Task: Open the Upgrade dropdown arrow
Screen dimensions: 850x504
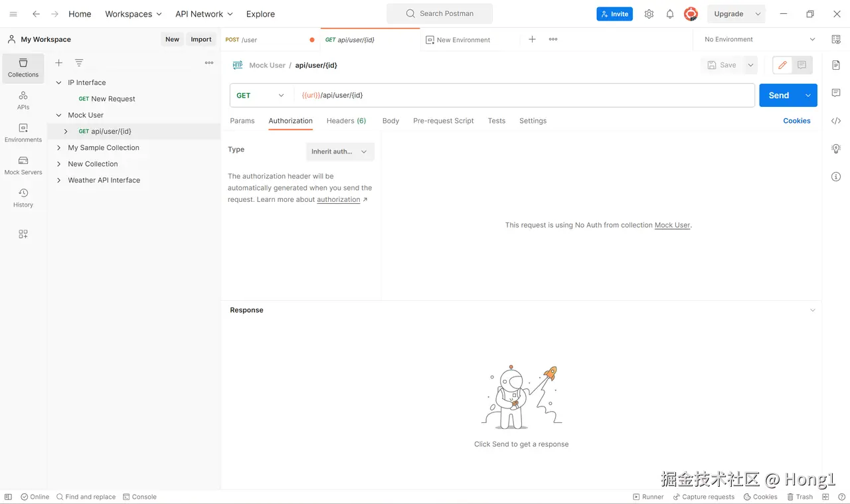Action: tap(758, 14)
